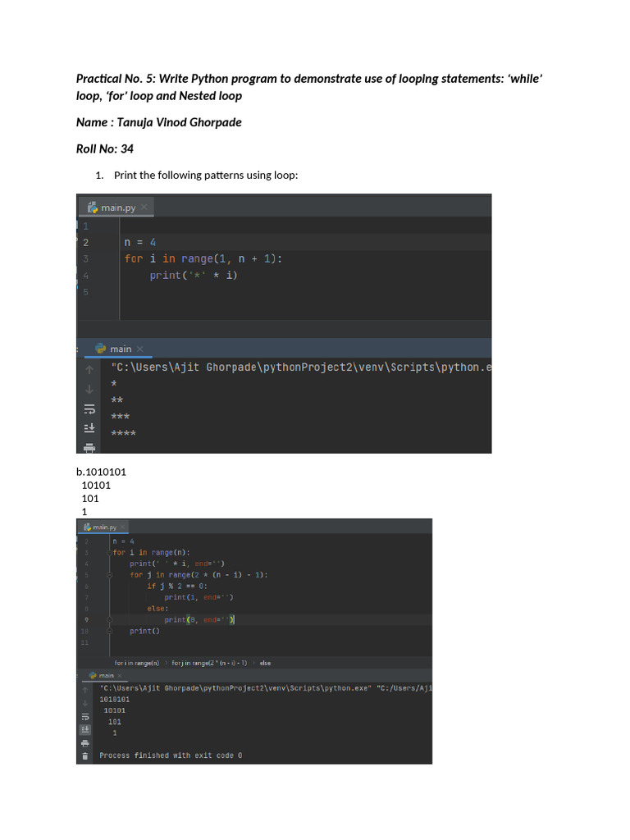Click trash clear-all icon in second console
This screenshot has width=630, height=840.
tap(84, 756)
